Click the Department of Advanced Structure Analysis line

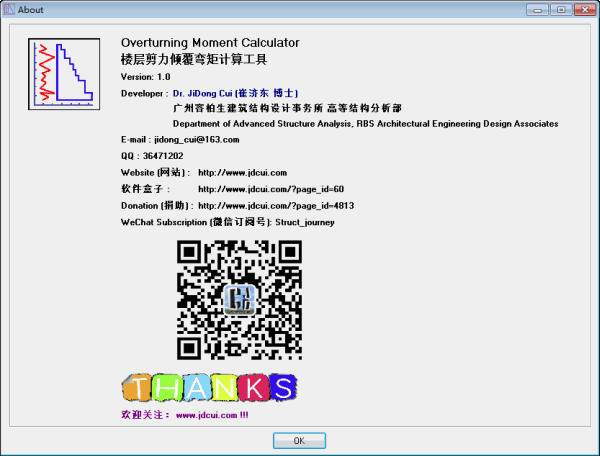(x=365, y=124)
